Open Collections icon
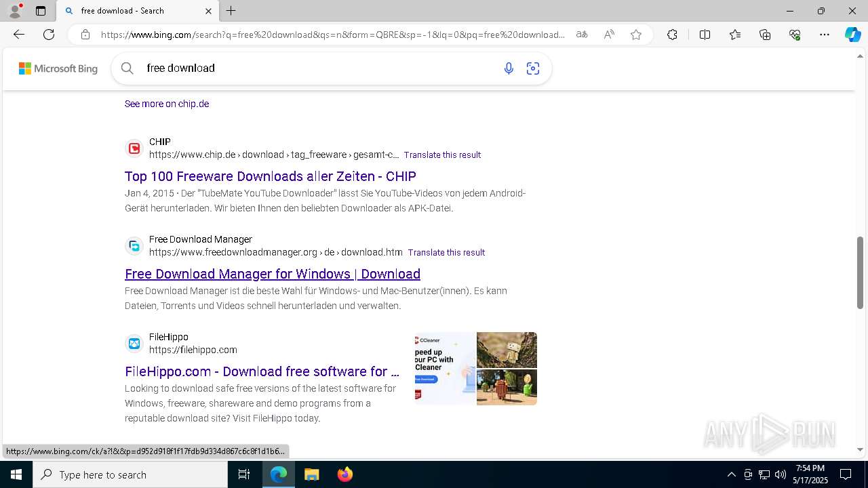The height and width of the screenshot is (488, 868). (x=765, y=35)
